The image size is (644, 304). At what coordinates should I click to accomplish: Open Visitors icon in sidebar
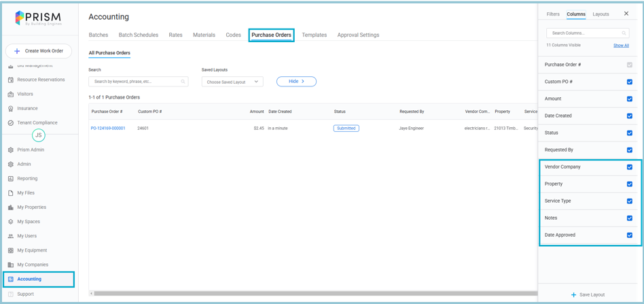[x=11, y=95]
